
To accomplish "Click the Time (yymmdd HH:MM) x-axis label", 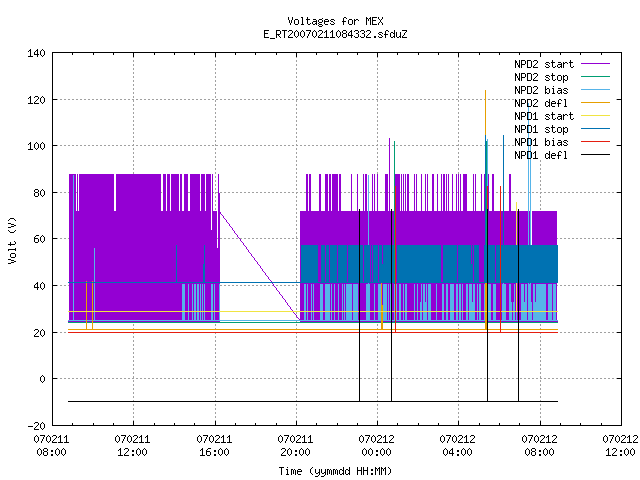I will 335,471.
